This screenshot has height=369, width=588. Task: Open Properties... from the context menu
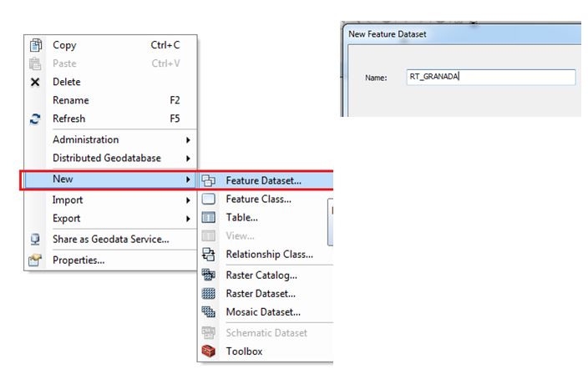pyautogui.click(x=79, y=260)
